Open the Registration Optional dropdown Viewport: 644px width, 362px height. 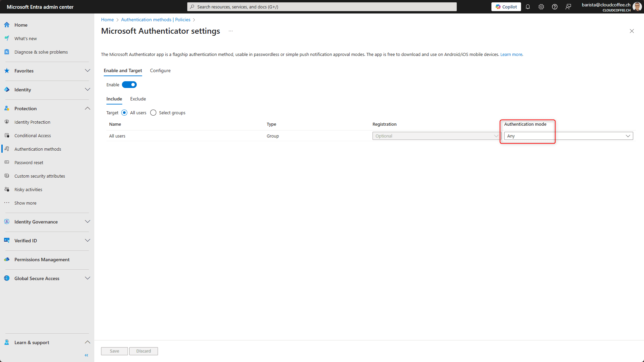(437, 136)
